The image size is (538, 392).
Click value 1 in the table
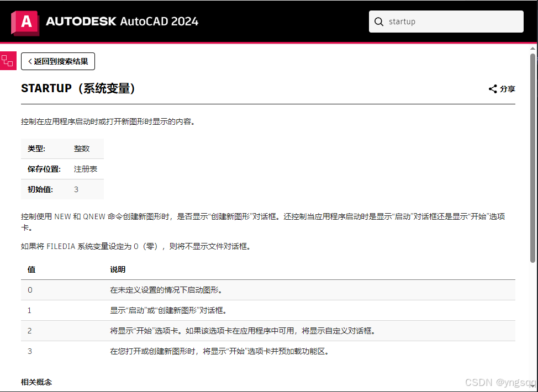click(29, 310)
